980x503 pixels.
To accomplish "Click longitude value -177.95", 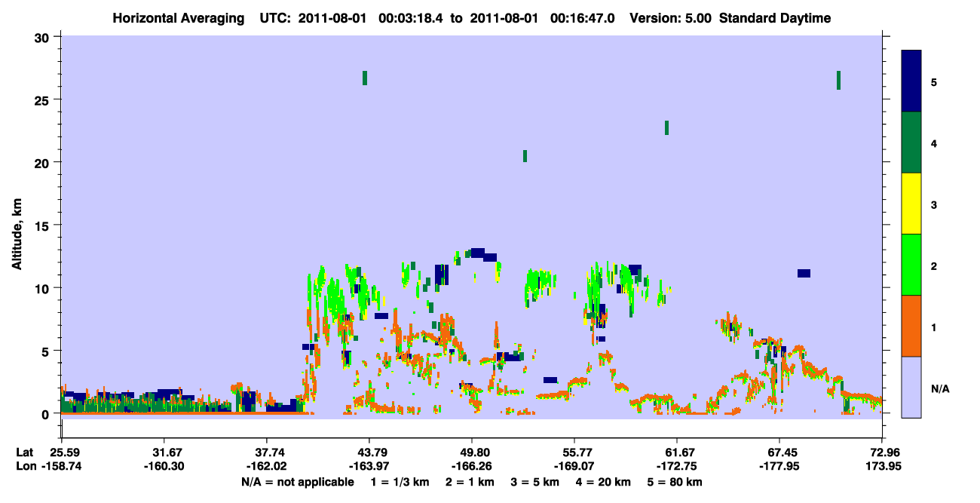I will (x=779, y=466).
